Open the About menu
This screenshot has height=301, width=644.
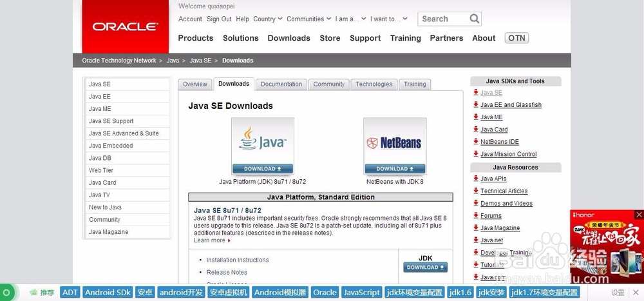coord(484,38)
